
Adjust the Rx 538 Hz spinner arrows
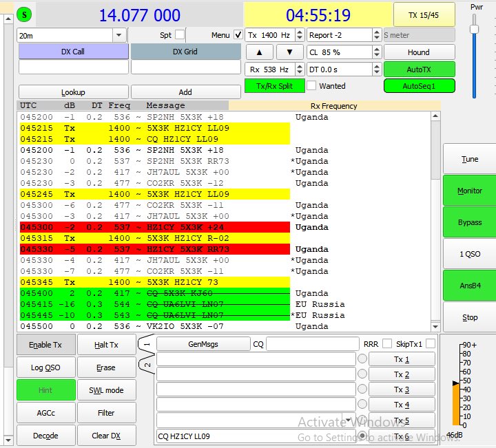point(300,70)
